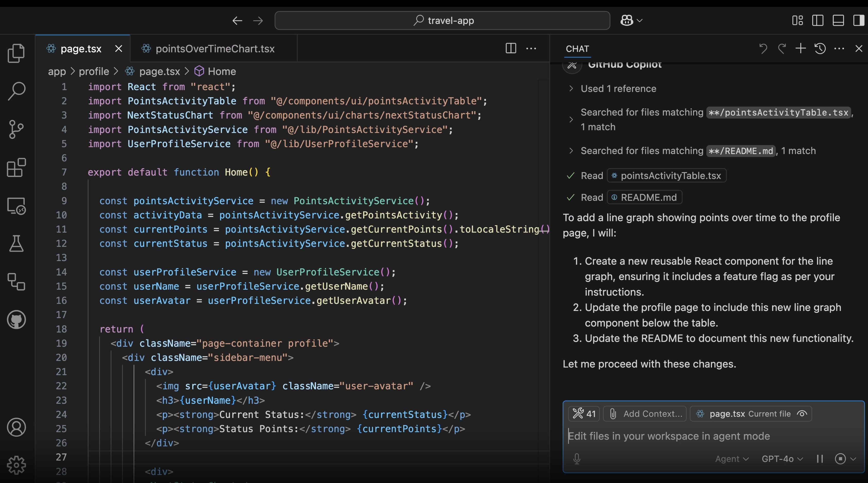
Task: Open the Agent mode dropdown
Action: 732,459
